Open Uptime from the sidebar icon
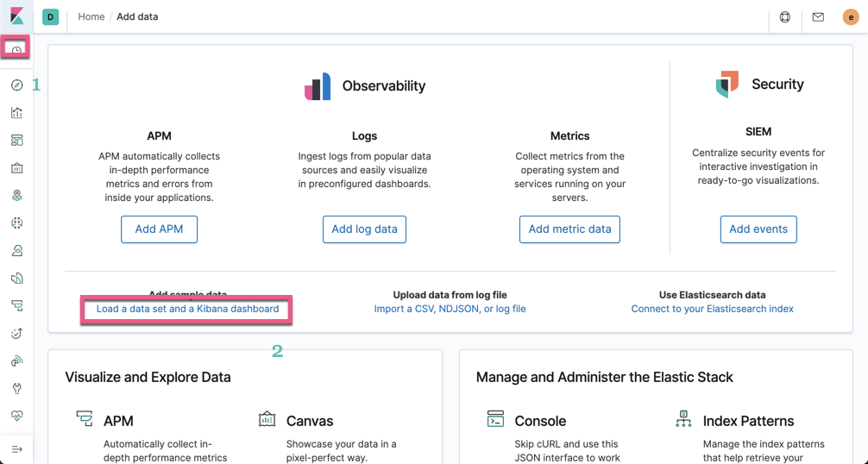Viewport: 868px width, 464px height. 16,333
